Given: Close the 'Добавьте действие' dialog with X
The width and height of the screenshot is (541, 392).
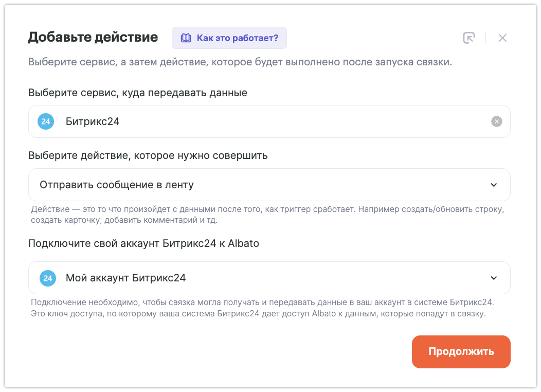Looking at the screenshot, I should click(x=502, y=38).
